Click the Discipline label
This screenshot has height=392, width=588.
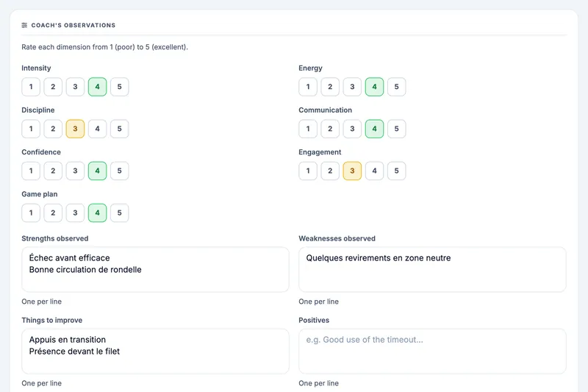[38, 110]
